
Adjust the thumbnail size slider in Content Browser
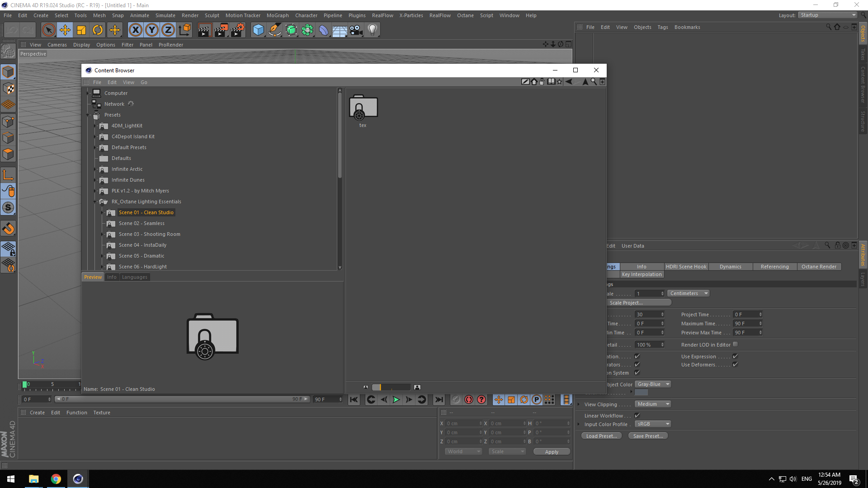[391, 387]
